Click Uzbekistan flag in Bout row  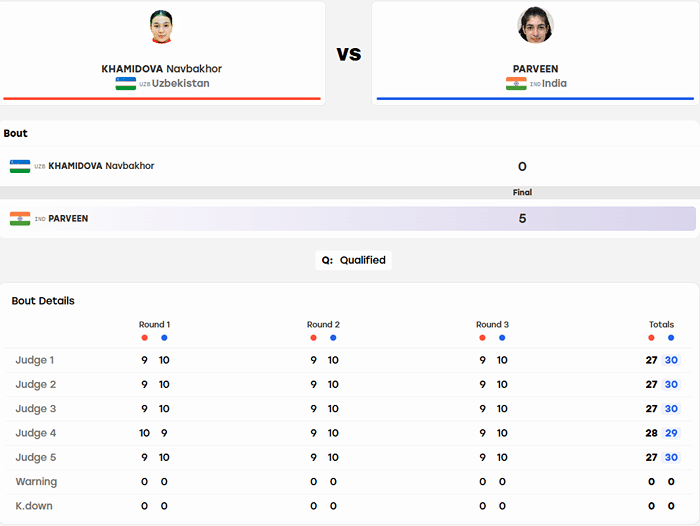20,166
